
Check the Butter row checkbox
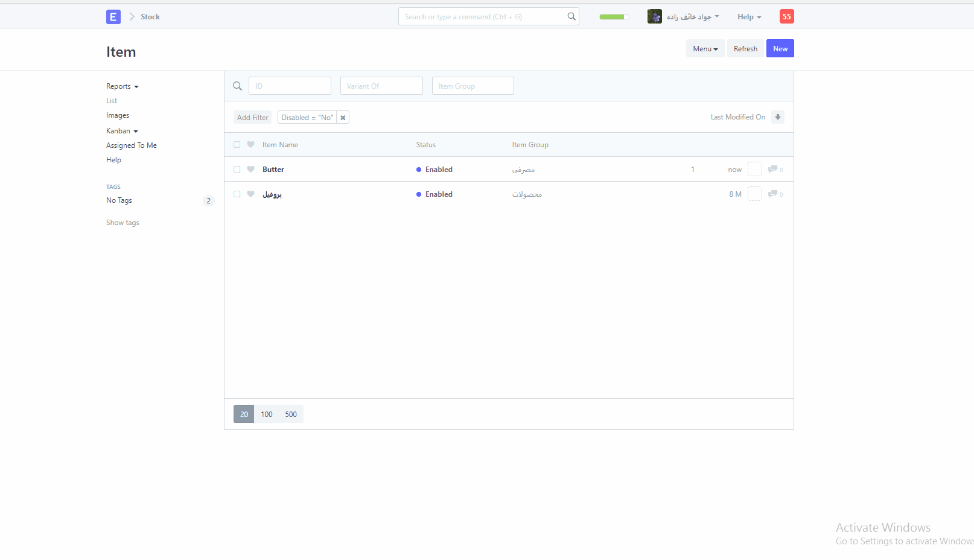tap(237, 169)
